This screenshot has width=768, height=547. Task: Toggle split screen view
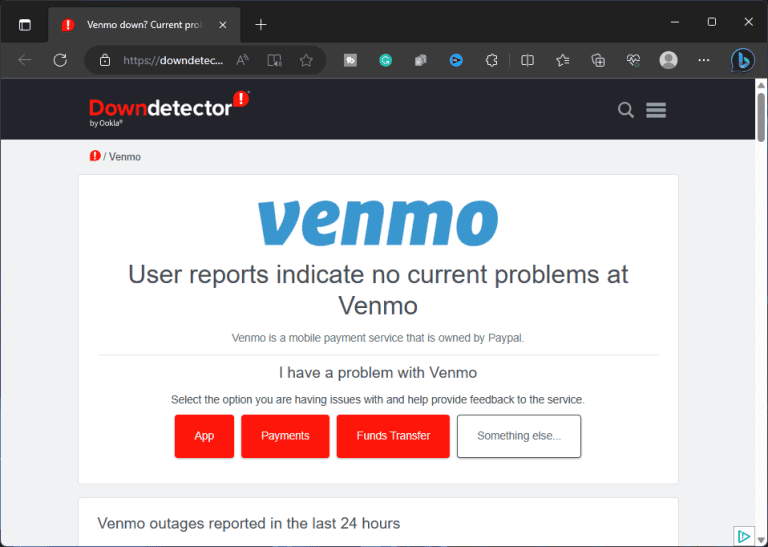click(x=528, y=60)
